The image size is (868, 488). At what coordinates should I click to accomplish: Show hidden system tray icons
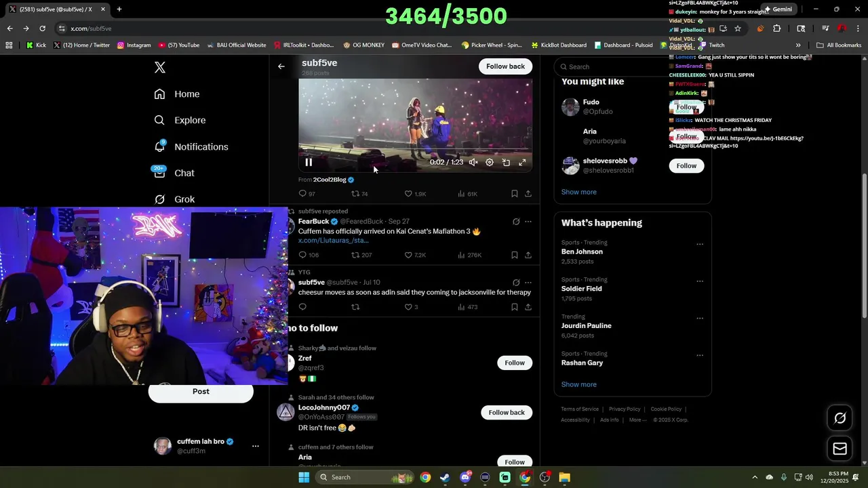(x=753, y=477)
